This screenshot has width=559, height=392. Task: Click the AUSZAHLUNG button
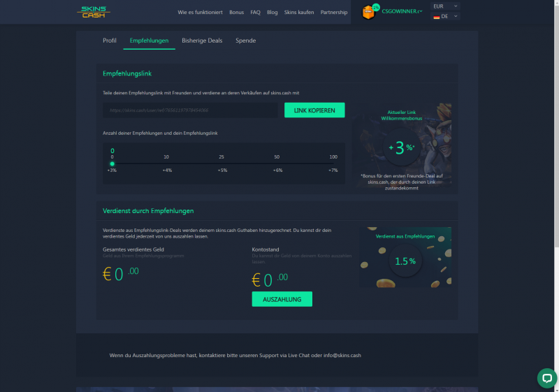[x=282, y=299]
